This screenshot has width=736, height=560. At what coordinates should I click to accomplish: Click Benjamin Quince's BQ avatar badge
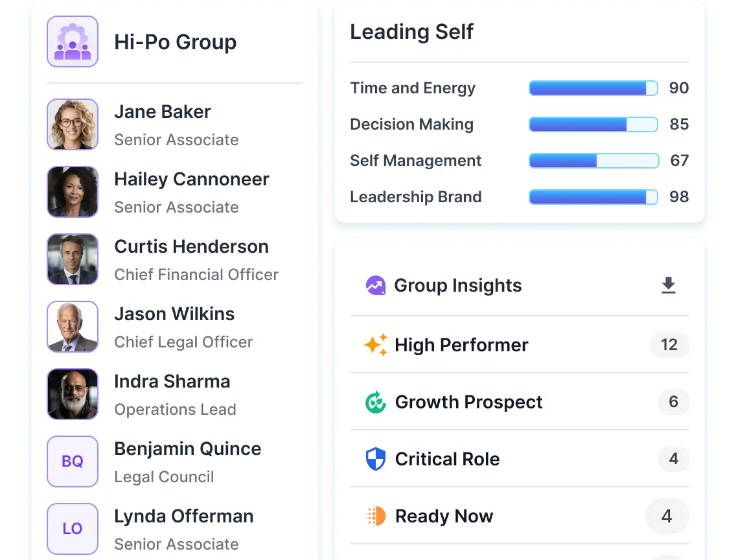coord(72,461)
